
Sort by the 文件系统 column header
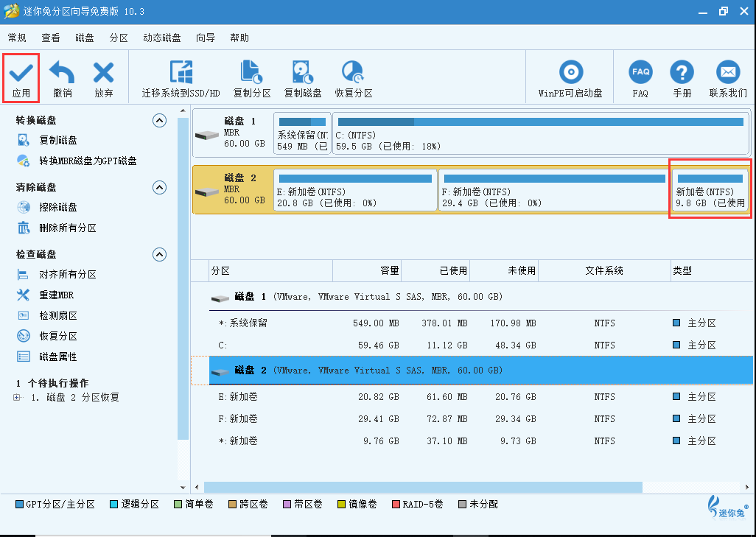tap(605, 271)
